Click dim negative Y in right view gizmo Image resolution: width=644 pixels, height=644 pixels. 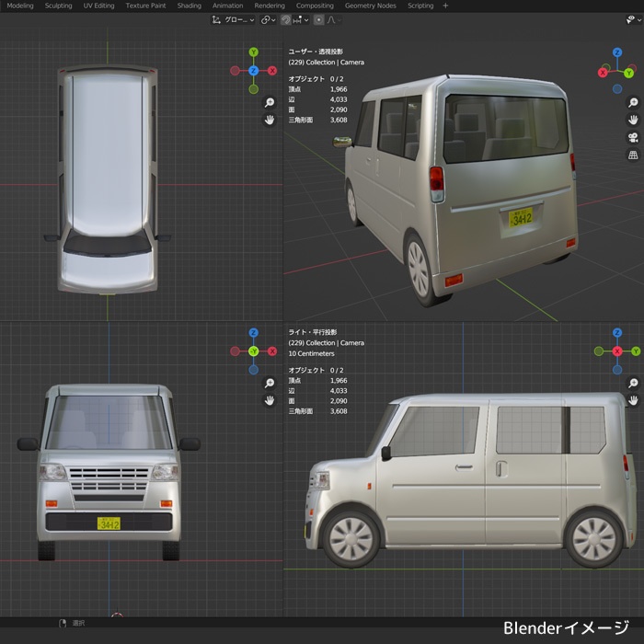pyautogui.click(x=598, y=351)
